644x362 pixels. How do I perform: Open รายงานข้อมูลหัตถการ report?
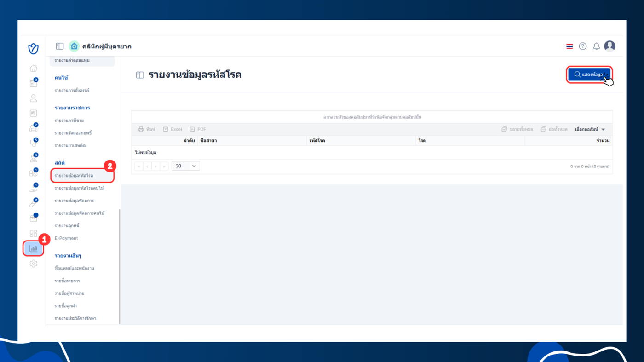[74, 201]
